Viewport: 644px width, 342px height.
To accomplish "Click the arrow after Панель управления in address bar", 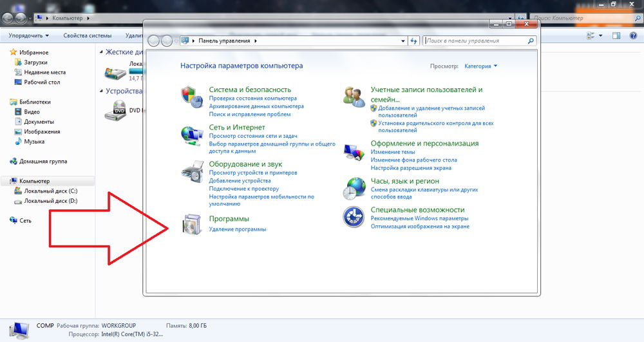I will coord(256,41).
